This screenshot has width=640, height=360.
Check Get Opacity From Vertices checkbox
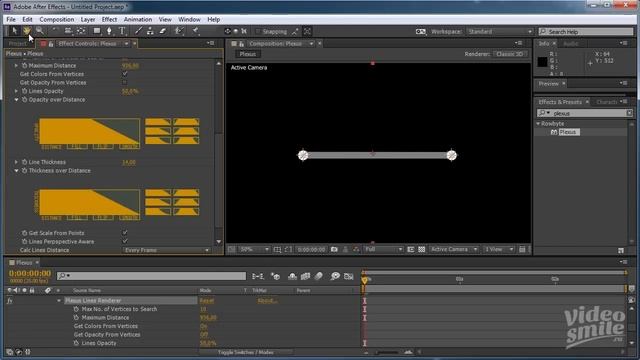coord(125,82)
